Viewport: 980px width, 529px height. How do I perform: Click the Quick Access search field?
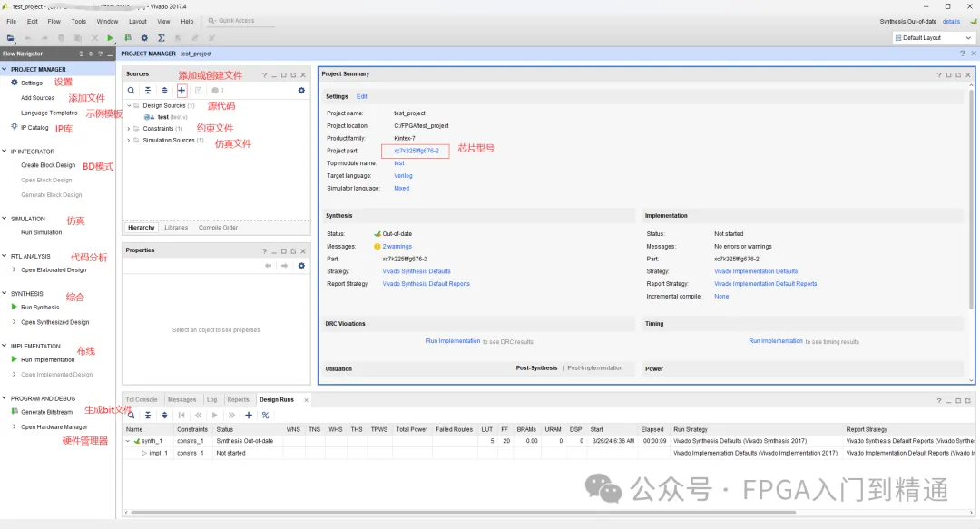(x=240, y=21)
